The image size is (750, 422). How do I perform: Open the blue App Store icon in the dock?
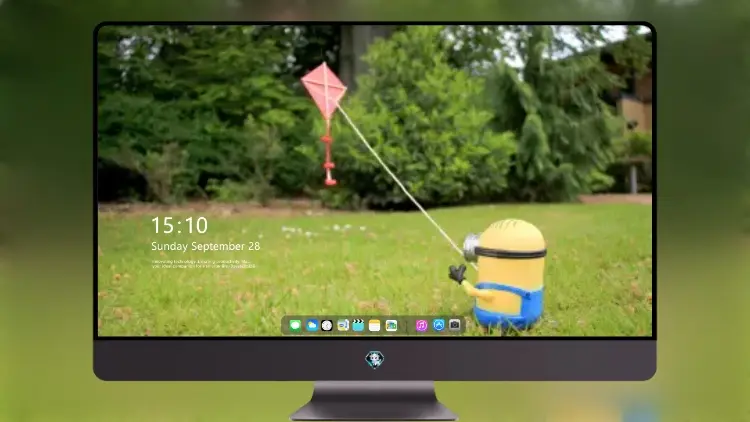(x=439, y=325)
